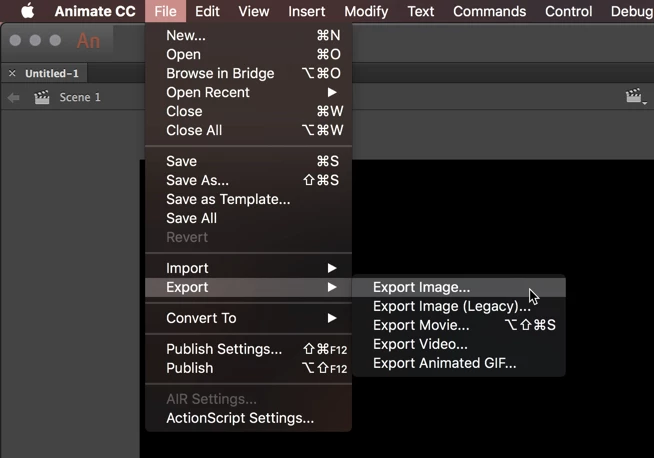
Task: Choose Publish from File menu
Action: [249, 368]
